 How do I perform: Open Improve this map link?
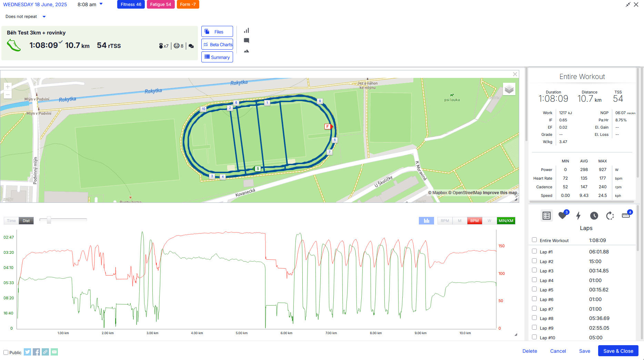pyautogui.click(x=500, y=193)
